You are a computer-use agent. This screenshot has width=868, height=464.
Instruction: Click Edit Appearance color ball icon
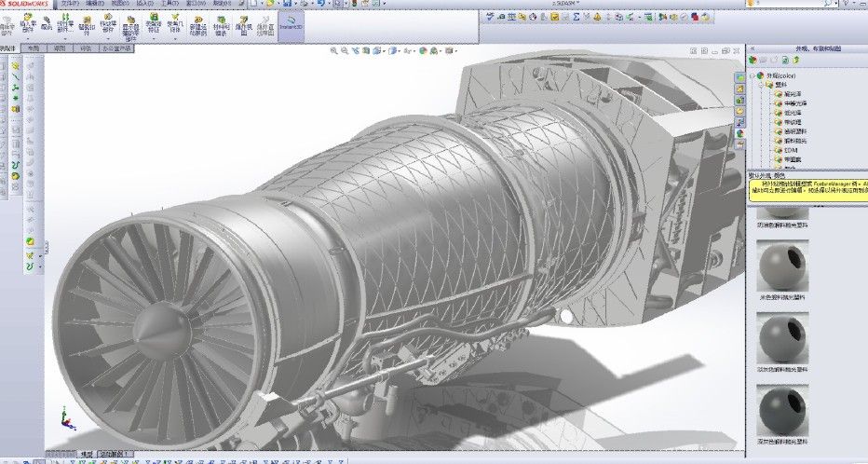423,51
